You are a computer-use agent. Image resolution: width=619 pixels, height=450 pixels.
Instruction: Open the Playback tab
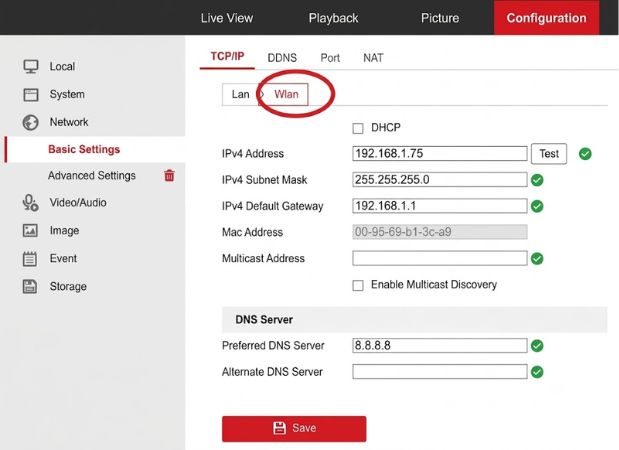pyautogui.click(x=334, y=18)
